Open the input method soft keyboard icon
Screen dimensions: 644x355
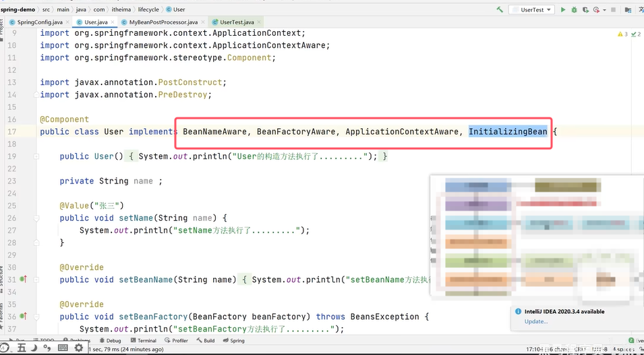point(63,348)
